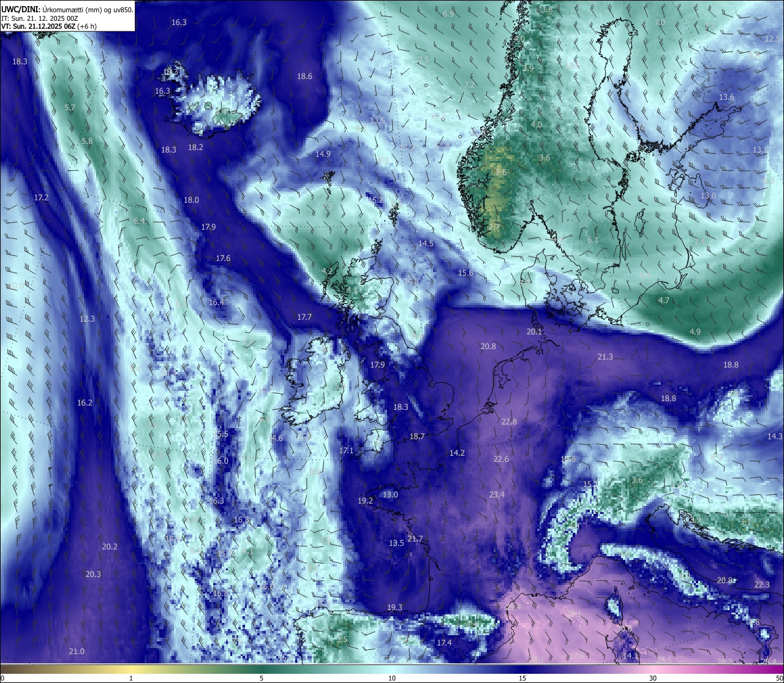Click the 30 label on the colour scale
This screenshot has width=784, height=683.
[x=653, y=678]
